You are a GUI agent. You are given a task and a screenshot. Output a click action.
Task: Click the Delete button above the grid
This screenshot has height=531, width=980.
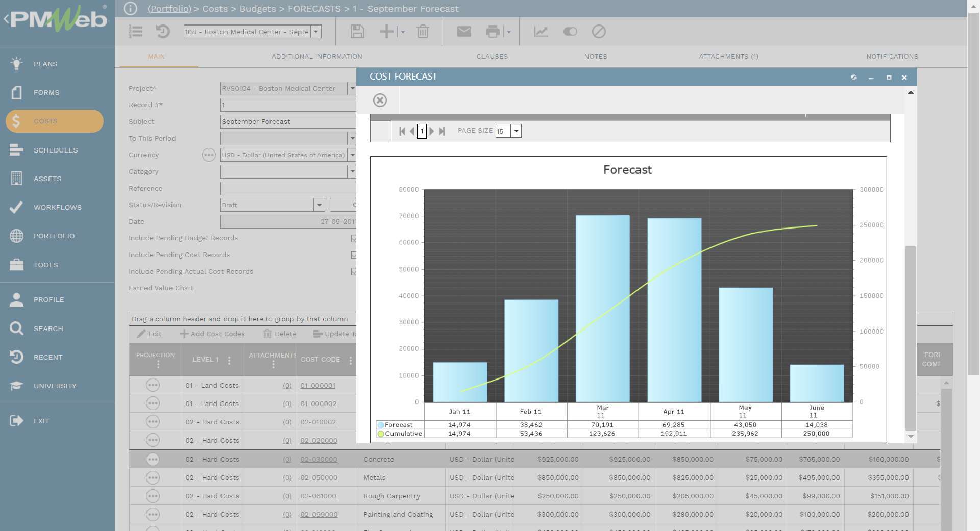[x=280, y=334]
